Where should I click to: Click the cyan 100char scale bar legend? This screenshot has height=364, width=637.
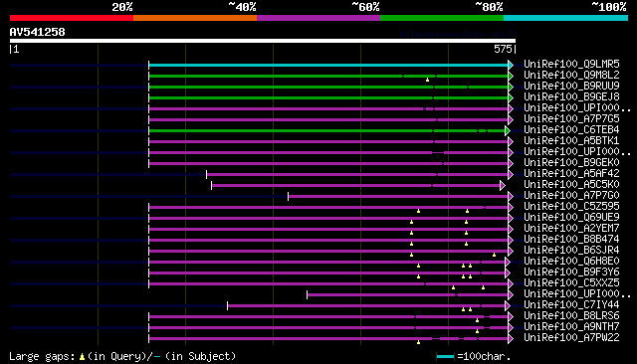445,357
